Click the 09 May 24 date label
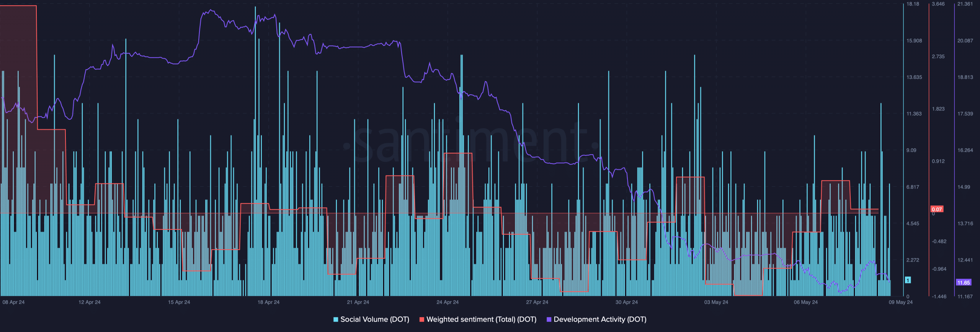The width and height of the screenshot is (980, 332). pos(901,302)
